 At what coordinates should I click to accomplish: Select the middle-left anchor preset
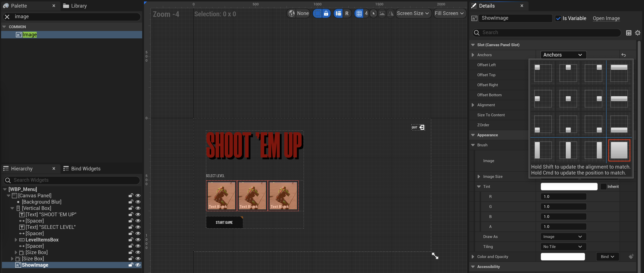[543, 98]
